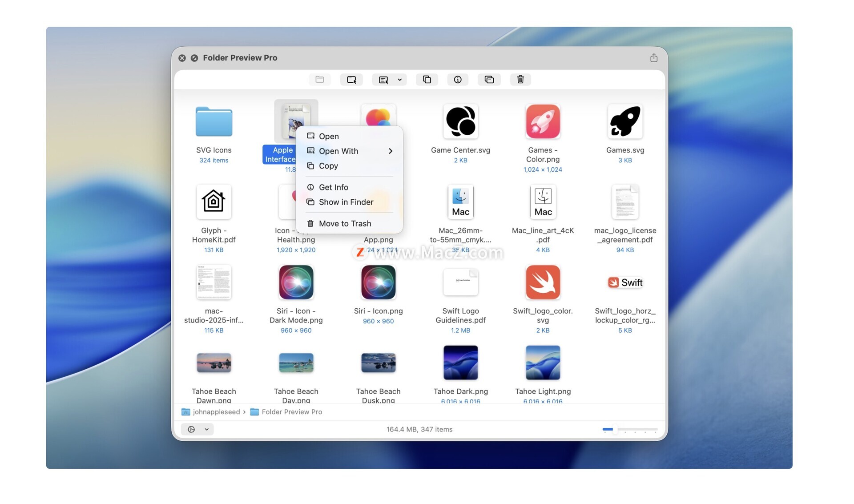Select the mac_logo_license_agreement.pdf thumbnail
Screen dimensions: 854x504
(x=625, y=202)
